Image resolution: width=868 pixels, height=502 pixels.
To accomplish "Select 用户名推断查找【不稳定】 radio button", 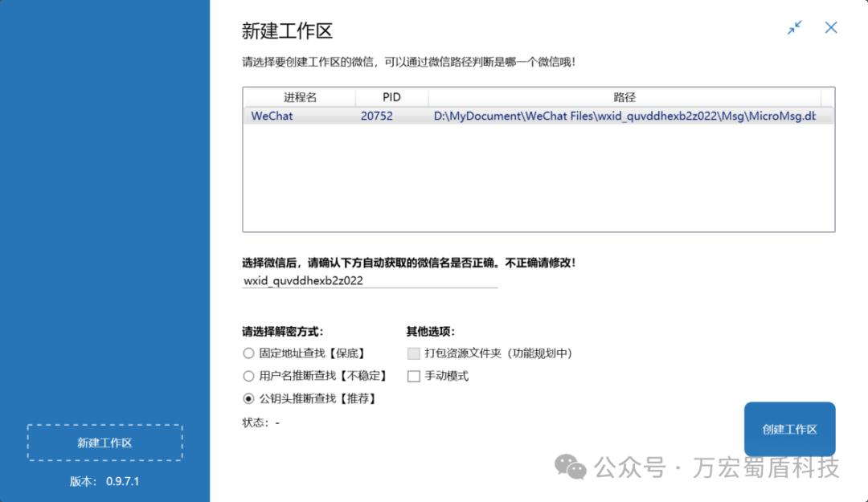I will tap(248, 377).
